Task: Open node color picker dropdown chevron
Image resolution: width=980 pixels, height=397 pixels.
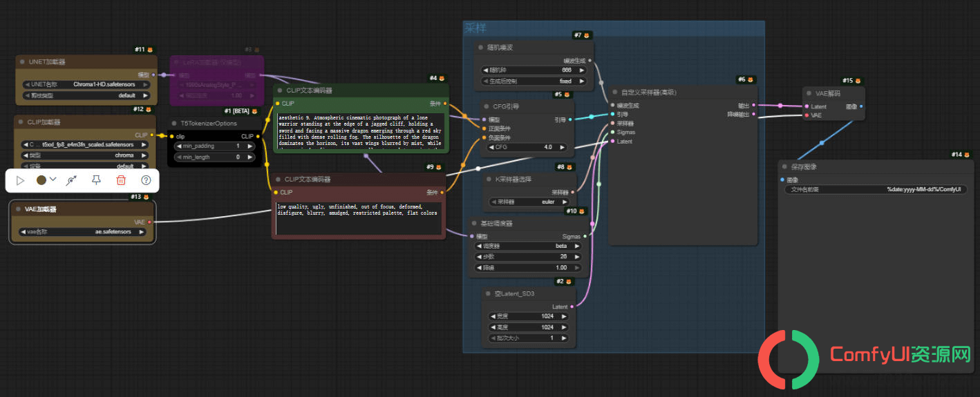Action: pyautogui.click(x=53, y=180)
